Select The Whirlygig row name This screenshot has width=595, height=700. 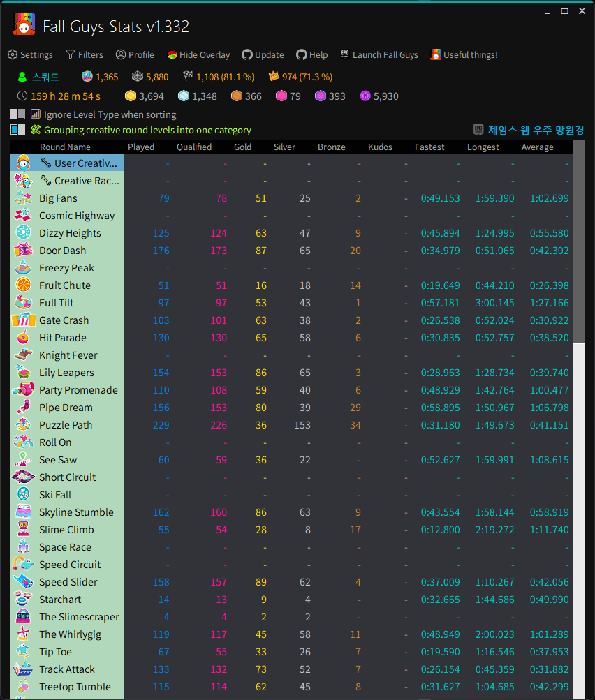point(70,634)
